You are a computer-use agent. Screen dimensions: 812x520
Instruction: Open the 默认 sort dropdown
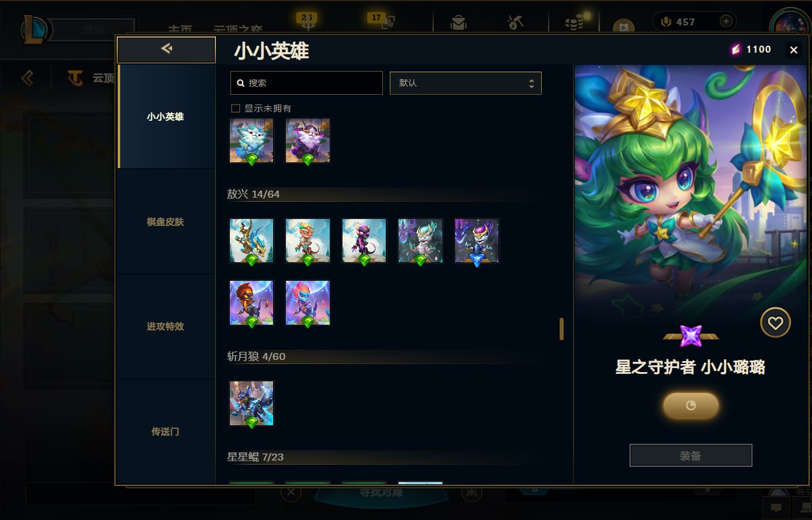point(465,83)
